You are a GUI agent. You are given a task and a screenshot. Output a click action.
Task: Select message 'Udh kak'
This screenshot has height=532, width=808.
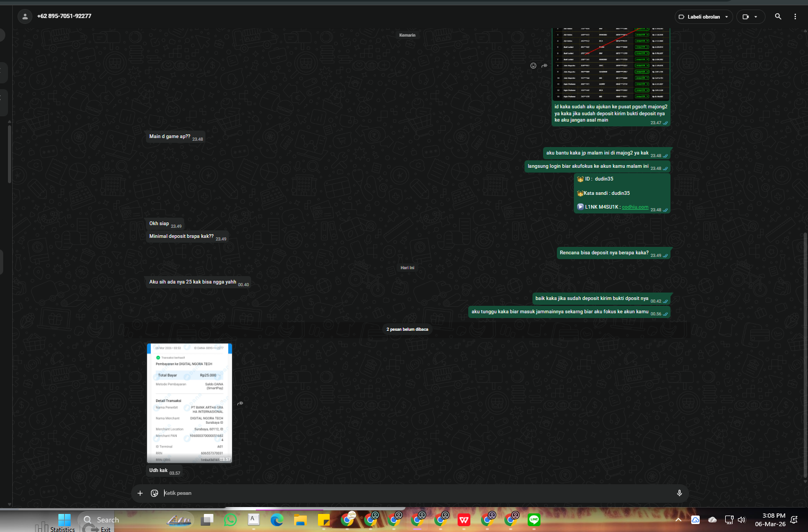(x=164, y=471)
